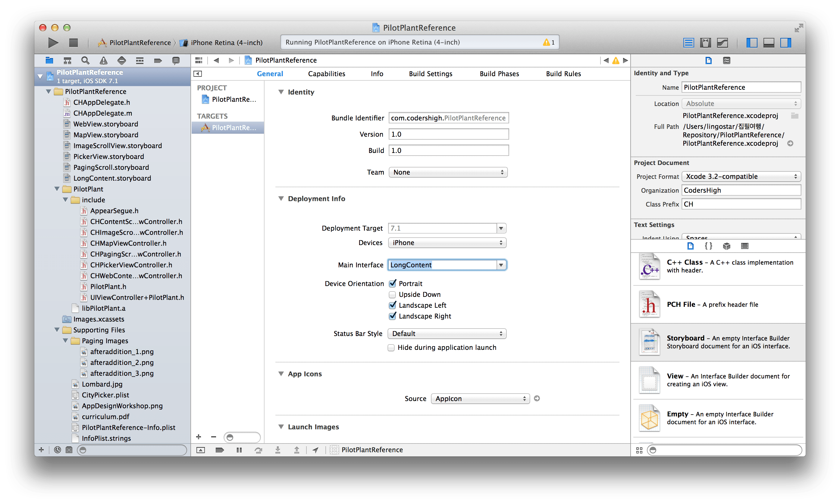Image resolution: width=840 pixels, height=504 pixels.
Task: Show the Code Snippet library
Action: click(708, 246)
